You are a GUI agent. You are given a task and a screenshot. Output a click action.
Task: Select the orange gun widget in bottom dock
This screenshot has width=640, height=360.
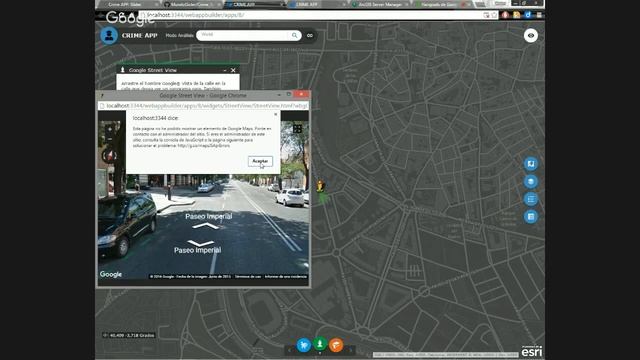[x=336, y=345]
